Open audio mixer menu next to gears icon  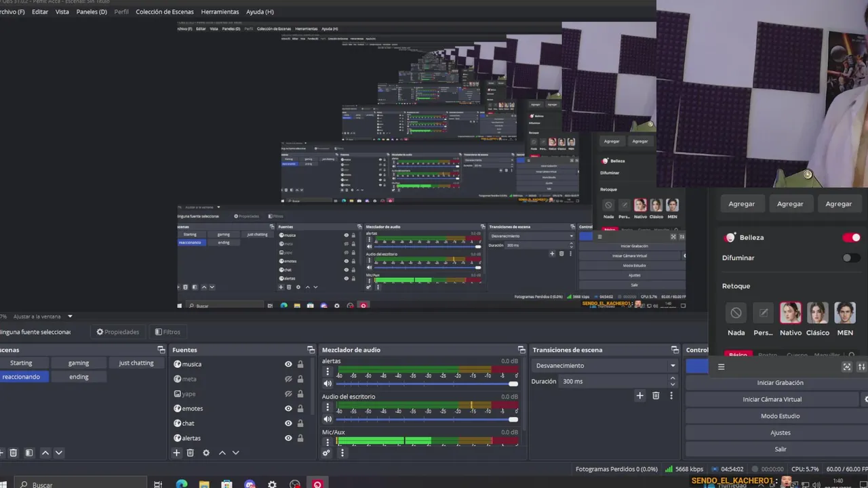[x=342, y=453]
